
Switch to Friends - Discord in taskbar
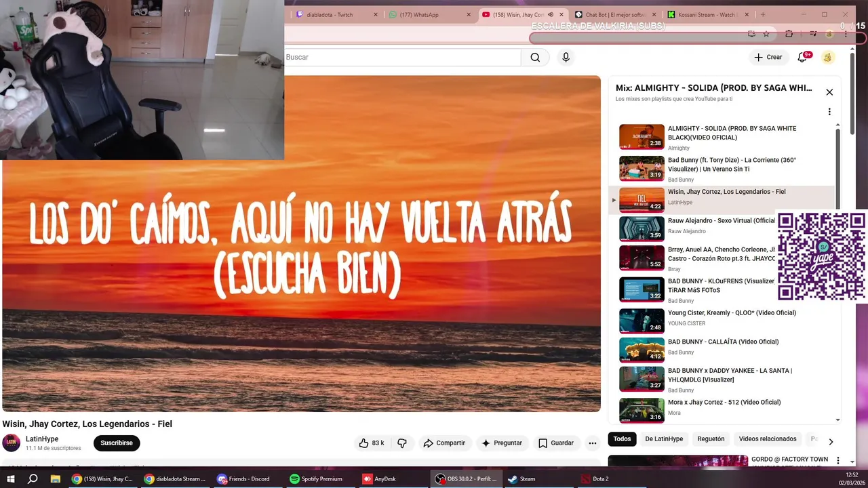(x=243, y=479)
